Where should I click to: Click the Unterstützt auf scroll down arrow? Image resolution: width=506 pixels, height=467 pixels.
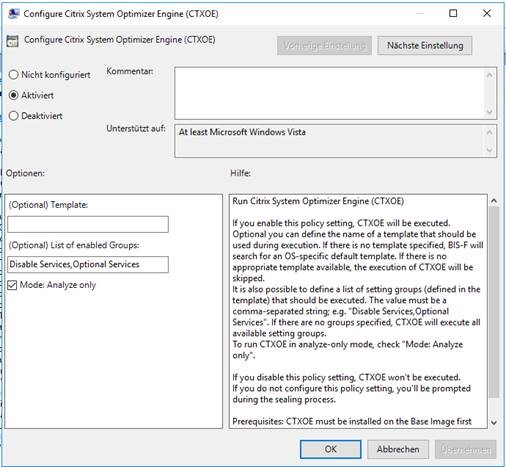point(489,150)
